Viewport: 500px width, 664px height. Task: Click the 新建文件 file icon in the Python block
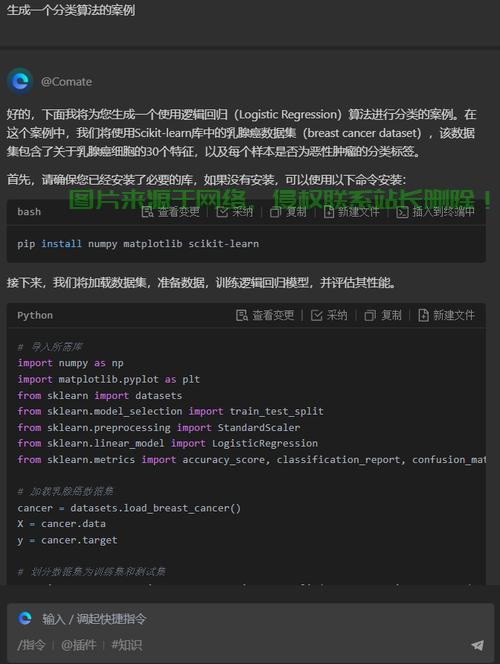pos(423,315)
